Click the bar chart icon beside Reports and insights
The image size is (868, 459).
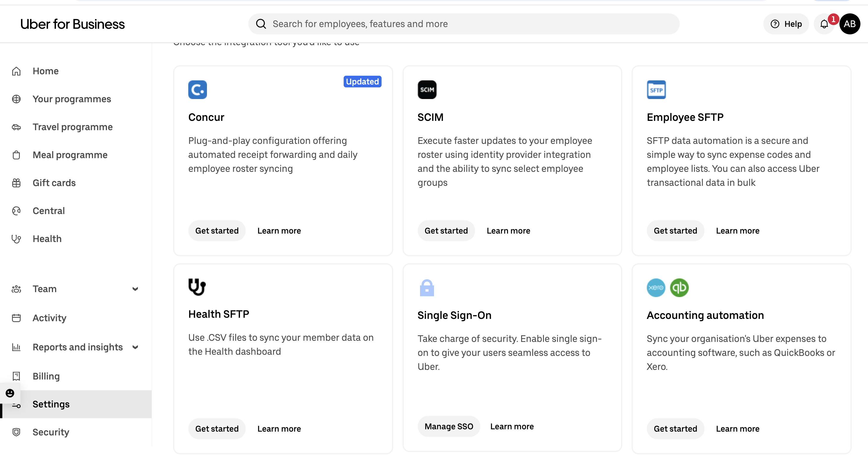click(16, 347)
